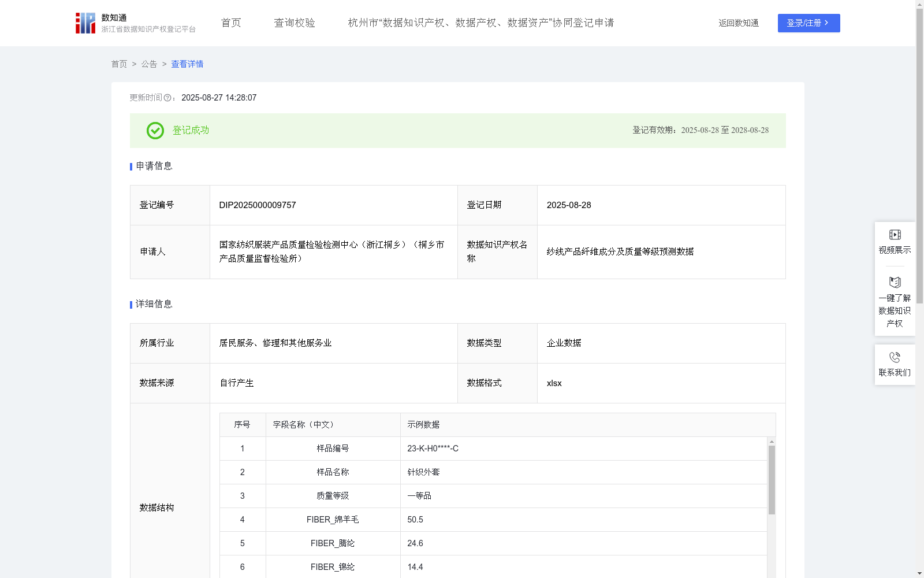Click the 数知通 platform logo
The width and height of the screenshot is (924, 578).
(x=135, y=23)
